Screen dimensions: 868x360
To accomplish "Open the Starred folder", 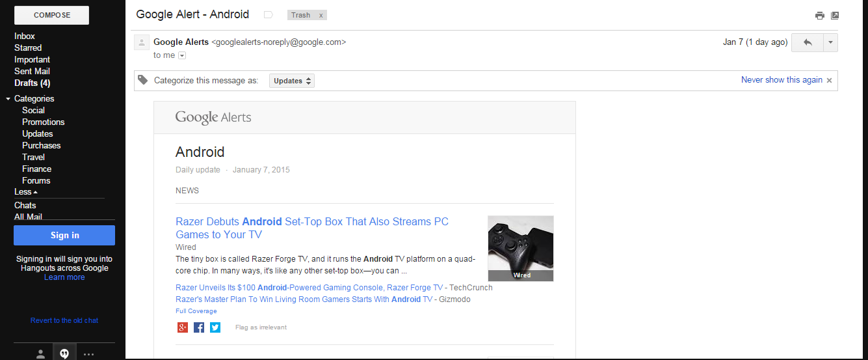I will tap(28, 48).
